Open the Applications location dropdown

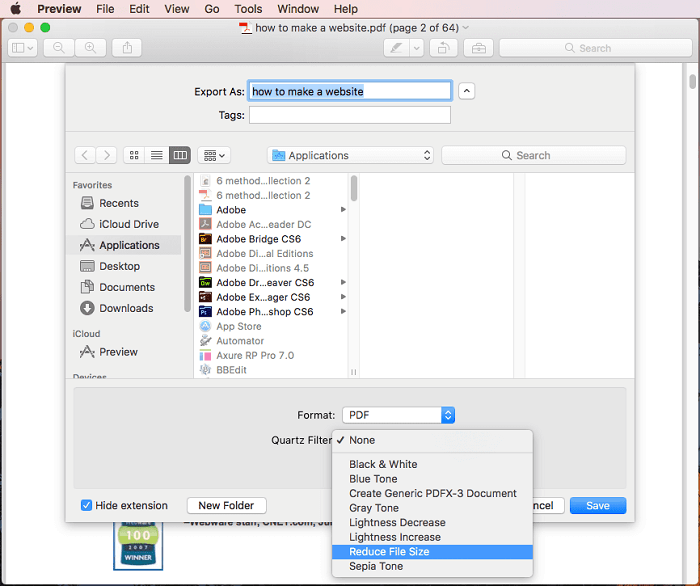[350, 155]
